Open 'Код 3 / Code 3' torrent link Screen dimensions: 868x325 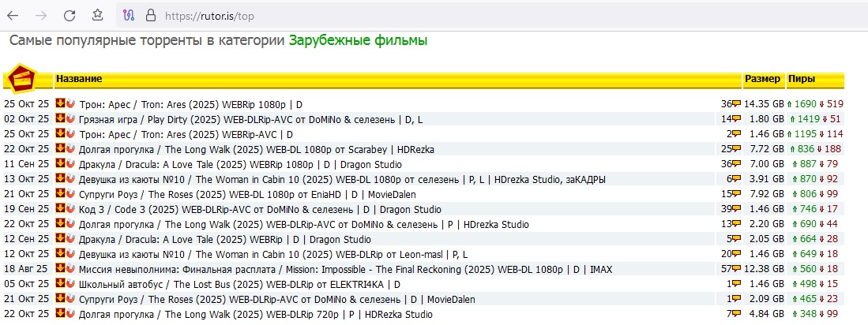point(260,210)
